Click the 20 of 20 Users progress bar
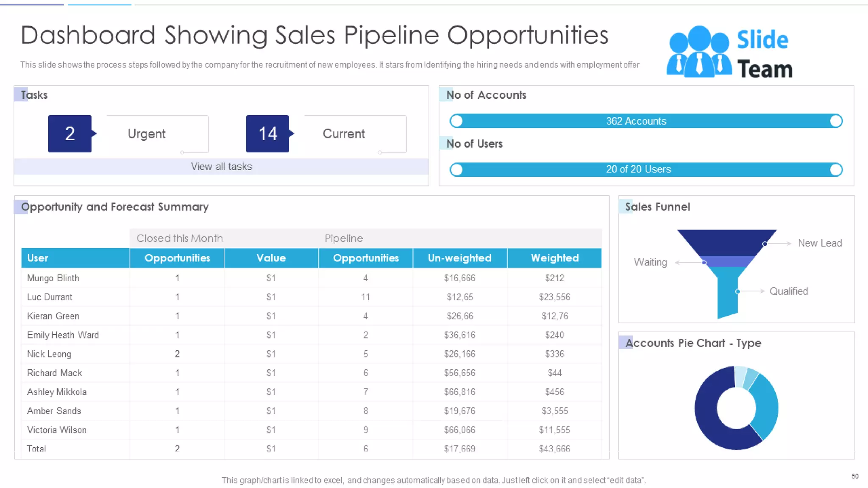The image size is (868, 488). (646, 169)
